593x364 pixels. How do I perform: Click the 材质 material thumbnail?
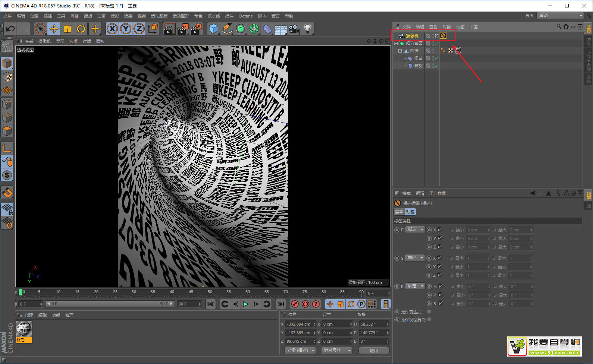pyautogui.click(x=24, y=331)
